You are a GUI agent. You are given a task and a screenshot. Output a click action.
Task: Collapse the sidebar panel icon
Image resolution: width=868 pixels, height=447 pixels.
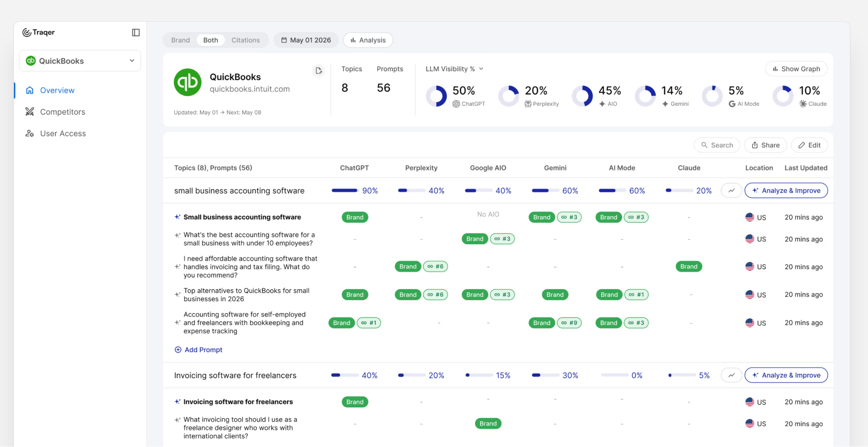point(136,33)
